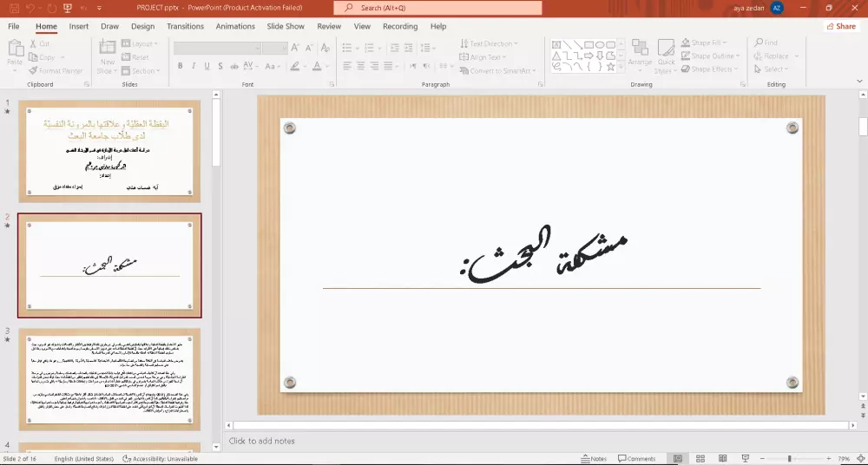This screenshot has width=868, height=465.
Task: Open the Select dropdown in Editing
Action: [771, 69]
